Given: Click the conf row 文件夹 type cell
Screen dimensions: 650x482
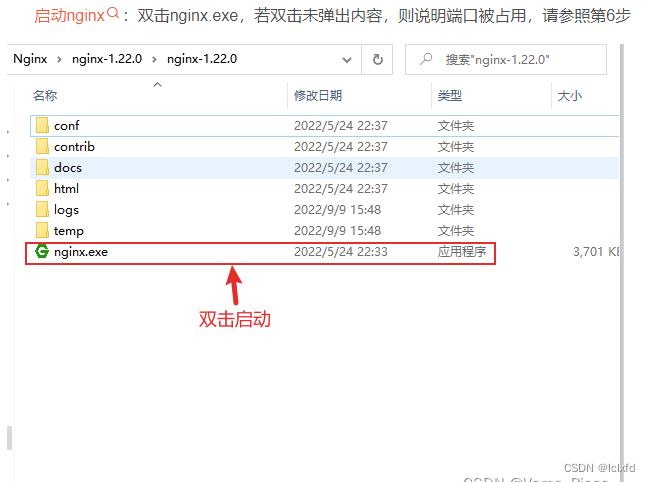Looking at the screenshot, I should [456, 126].
